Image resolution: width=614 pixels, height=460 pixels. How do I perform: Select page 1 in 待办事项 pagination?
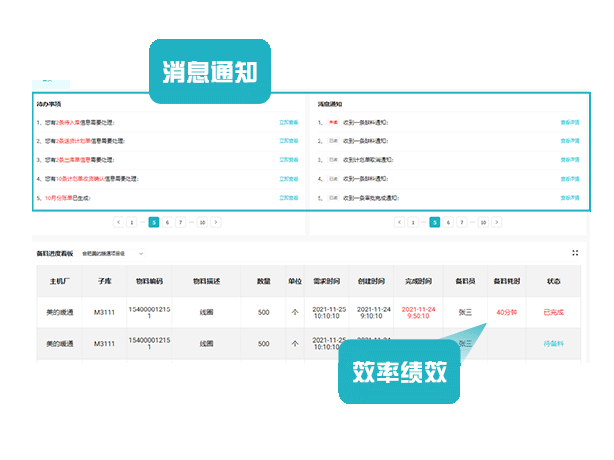pos(131,222)
